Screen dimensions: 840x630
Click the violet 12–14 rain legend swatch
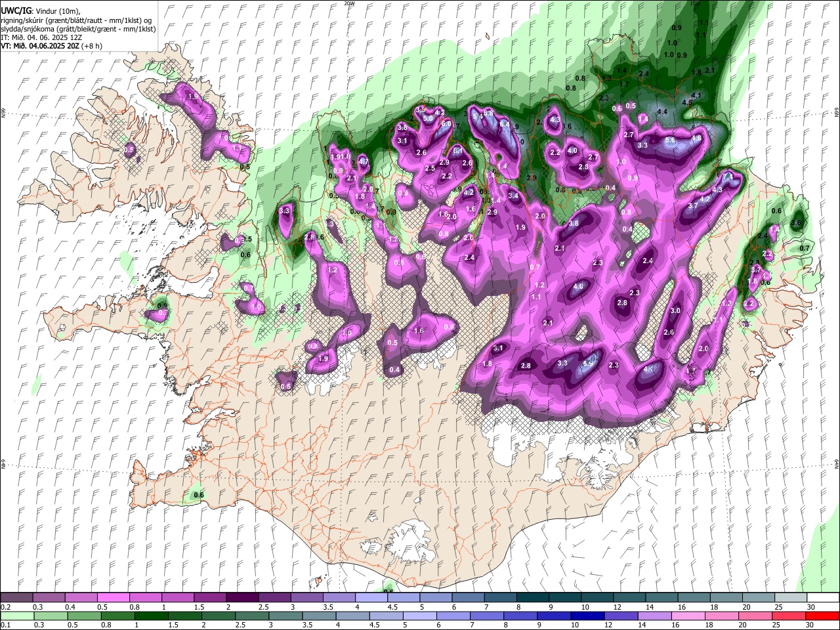(x=621, y=616)
